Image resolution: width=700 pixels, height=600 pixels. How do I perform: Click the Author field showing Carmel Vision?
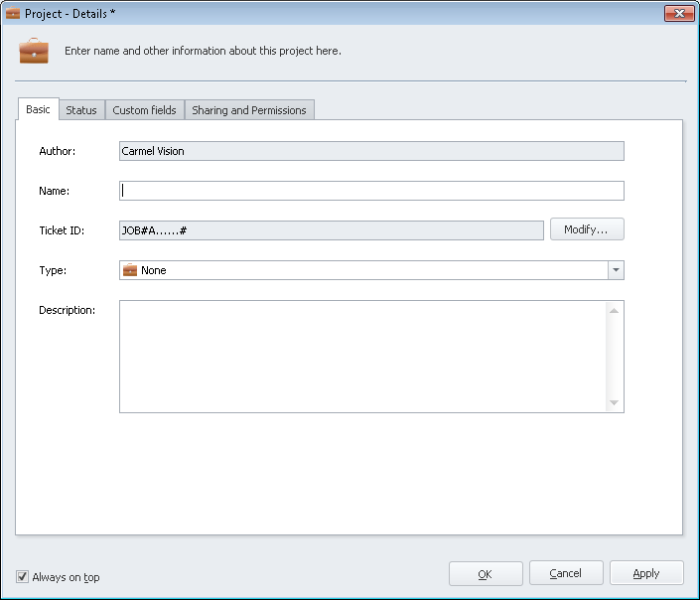370,151
